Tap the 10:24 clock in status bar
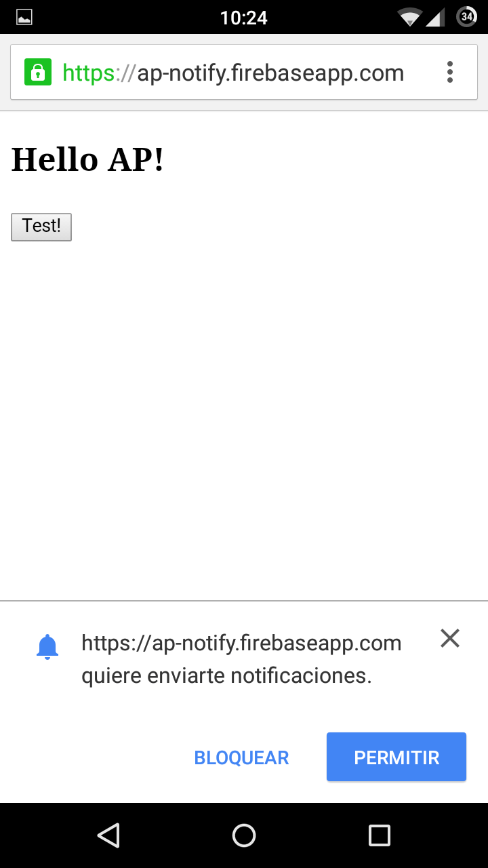The height and width of the screenshot is (868, 488). (x=244, y=18)
